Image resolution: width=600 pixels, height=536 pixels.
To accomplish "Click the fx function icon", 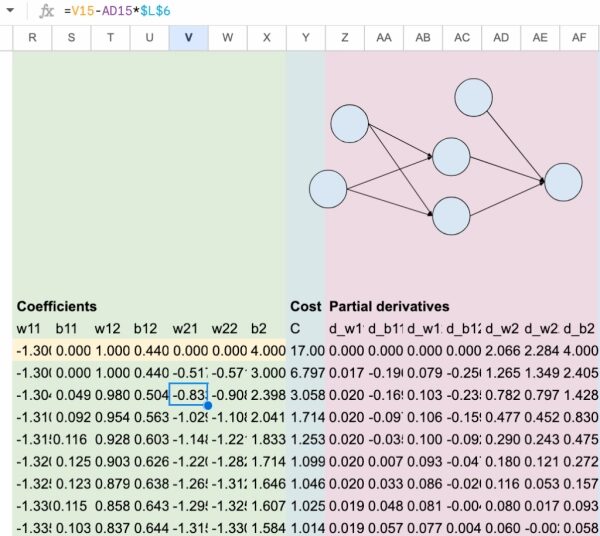I will [x=46, y=11].
